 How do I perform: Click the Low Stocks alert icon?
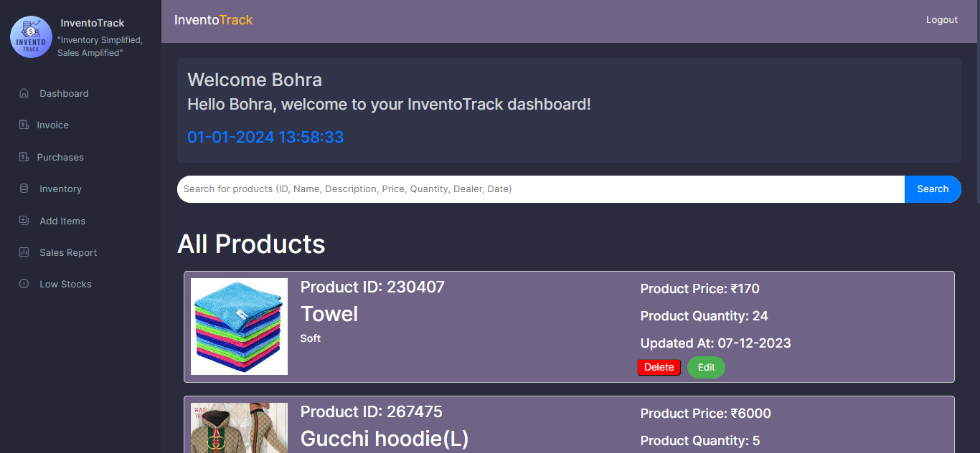click(x=24, y=284)
